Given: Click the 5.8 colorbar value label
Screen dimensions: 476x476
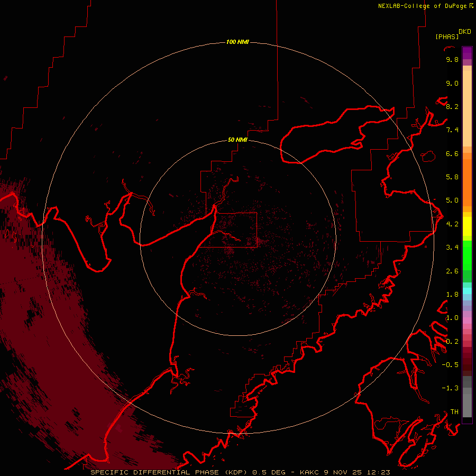Looking at the screenshot, I should pyautogui.click(x=452, y=177).
